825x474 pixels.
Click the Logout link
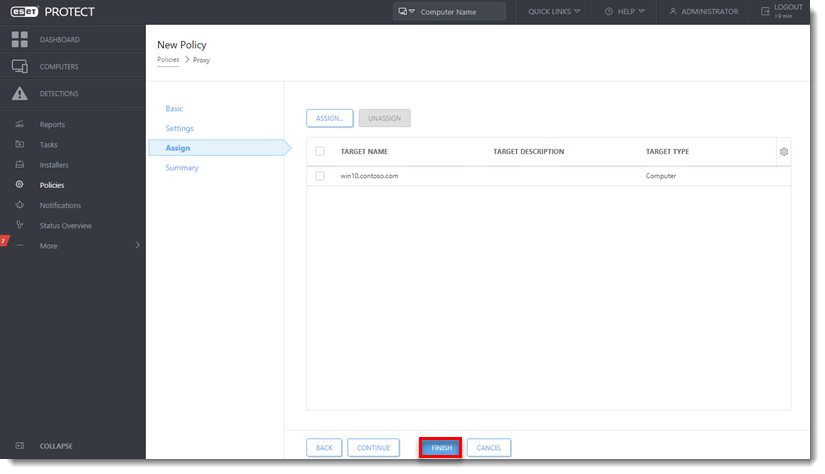(788, 7)
